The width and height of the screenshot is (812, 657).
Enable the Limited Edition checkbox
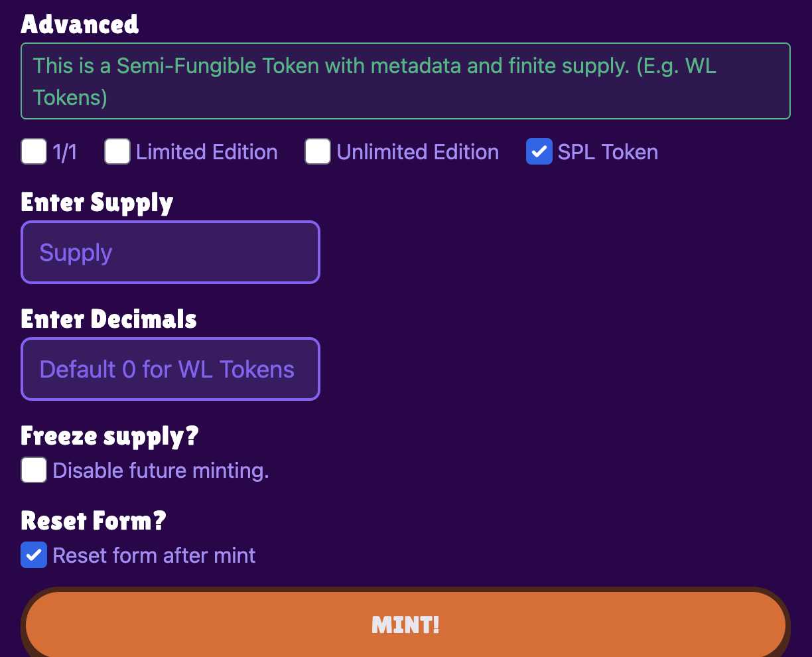[117, 152]
